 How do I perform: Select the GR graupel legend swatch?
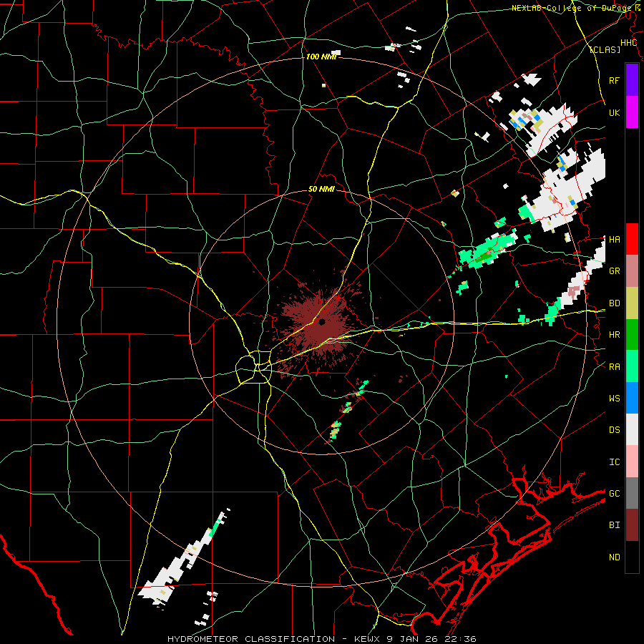pos(632,271)
